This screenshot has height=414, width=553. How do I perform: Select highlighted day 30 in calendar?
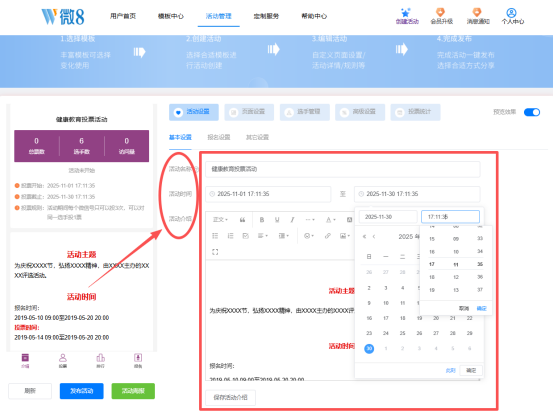369,348
